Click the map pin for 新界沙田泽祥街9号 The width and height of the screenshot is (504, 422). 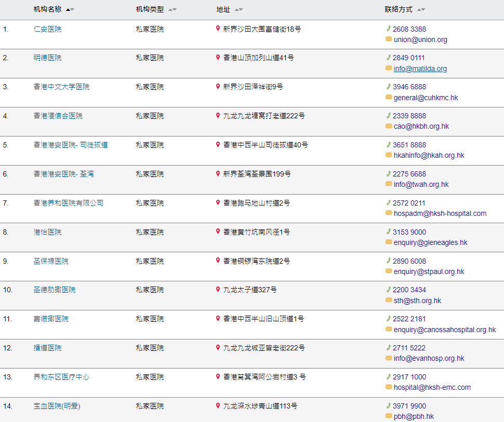tap(218, 86)
